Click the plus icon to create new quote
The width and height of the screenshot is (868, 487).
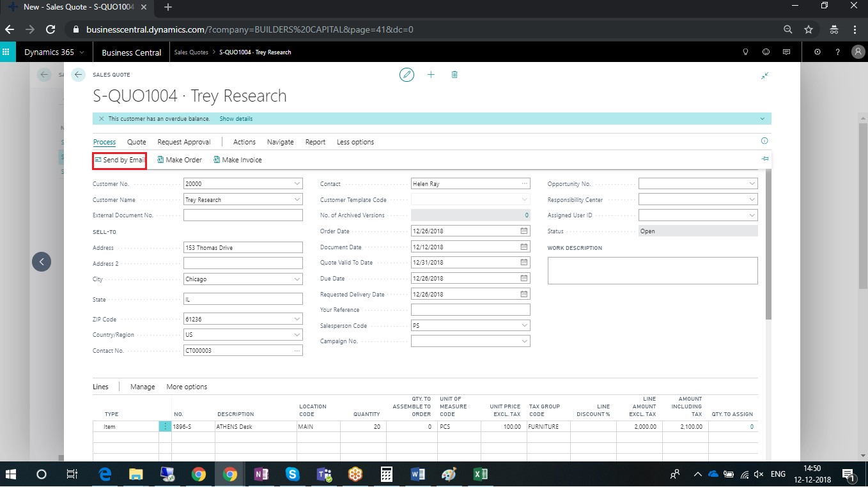[431, 75]
